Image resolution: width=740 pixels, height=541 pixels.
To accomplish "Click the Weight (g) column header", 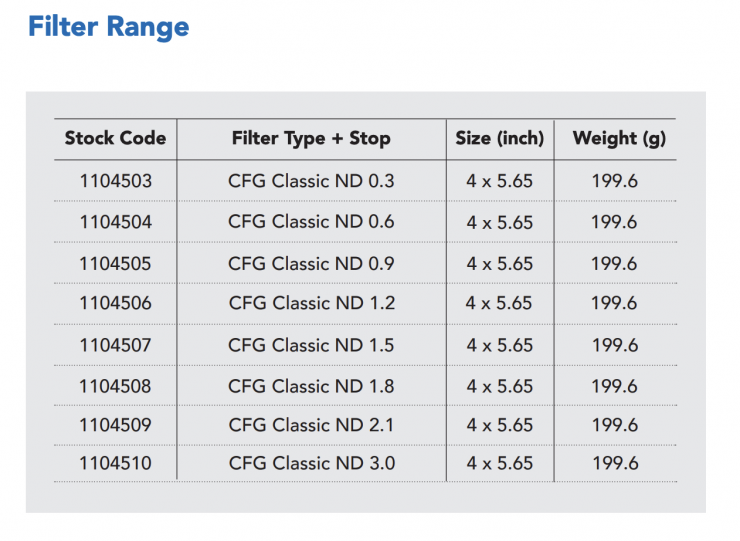I will (619, 139).
